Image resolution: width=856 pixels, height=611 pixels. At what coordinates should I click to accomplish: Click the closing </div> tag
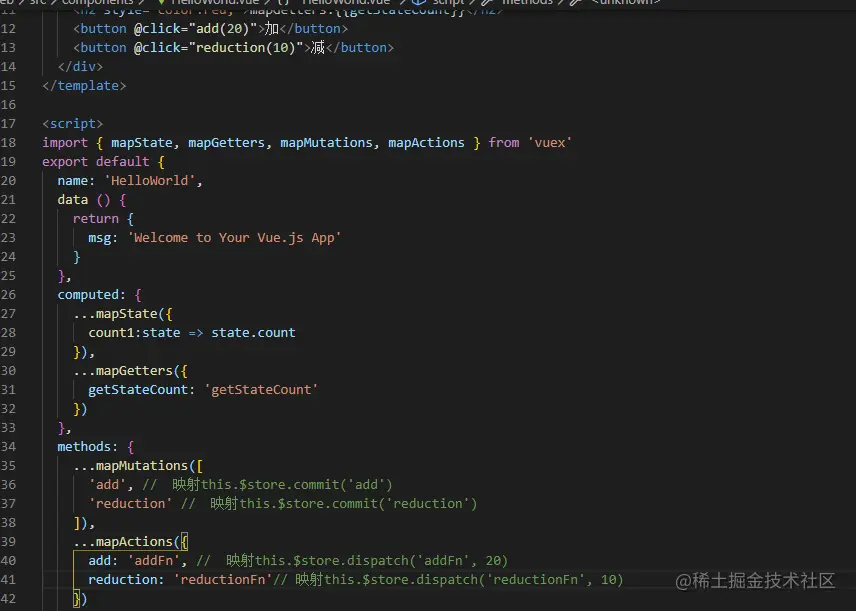pyautogui.click(x=80, y=67)
